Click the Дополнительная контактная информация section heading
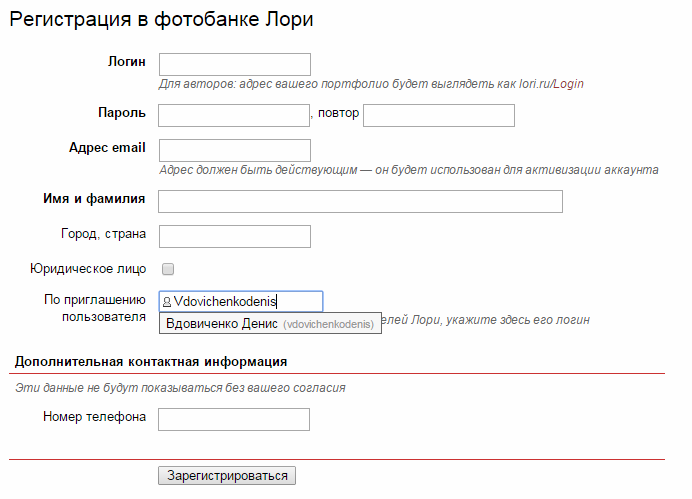The image size is (692, 499). (151, 361)
